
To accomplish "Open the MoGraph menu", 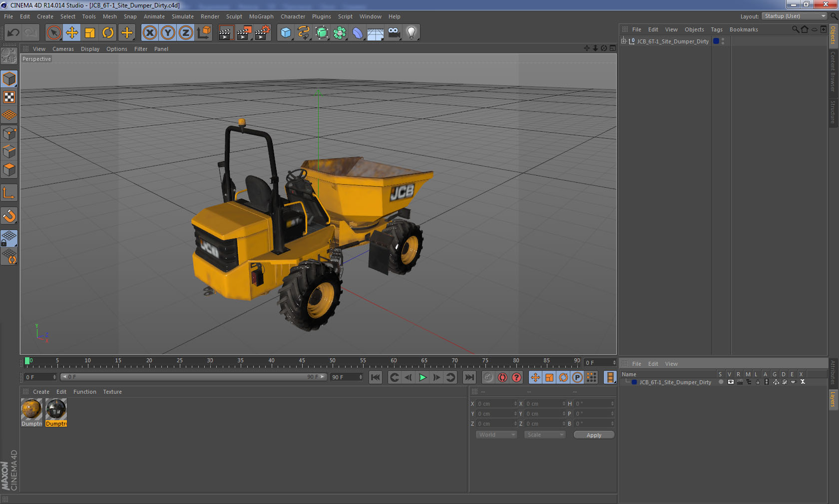I will click(261, 16).
